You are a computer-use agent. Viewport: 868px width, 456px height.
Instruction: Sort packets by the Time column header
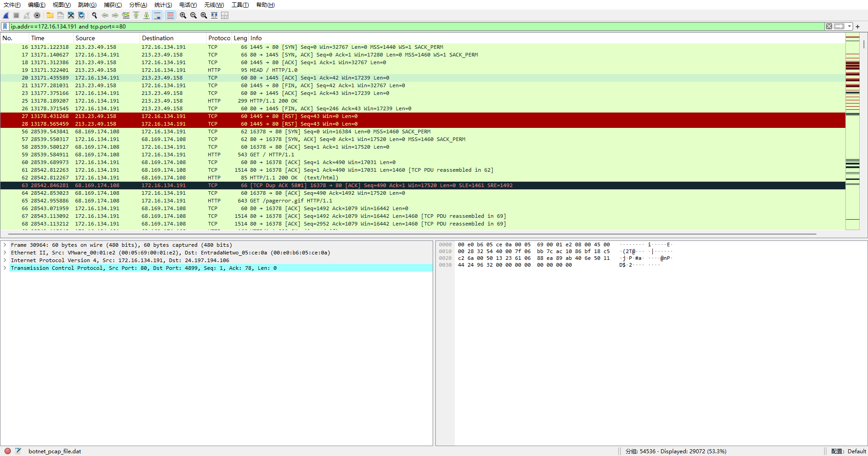coord(51,38)
